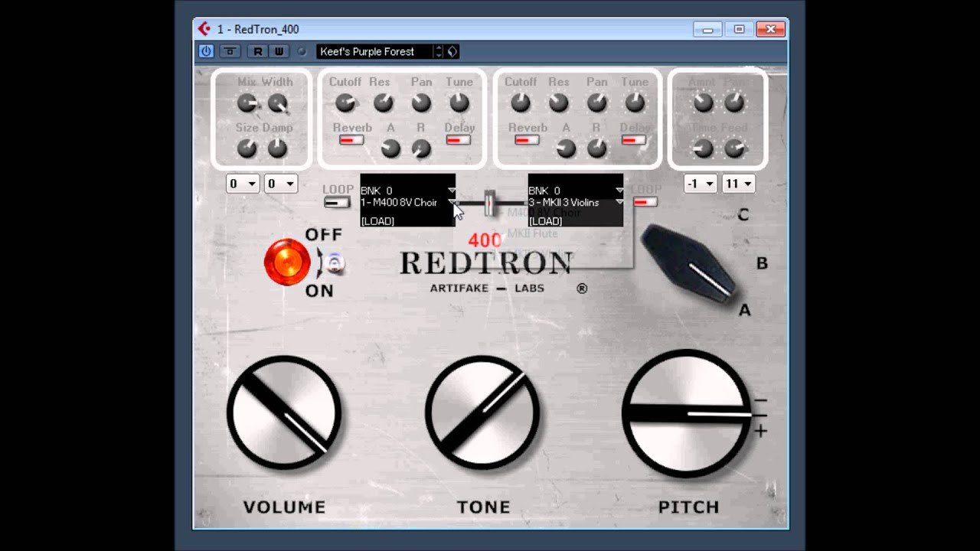Click the Cubase logo icon in title bar
980x551 pixels.
coord(204,29)
